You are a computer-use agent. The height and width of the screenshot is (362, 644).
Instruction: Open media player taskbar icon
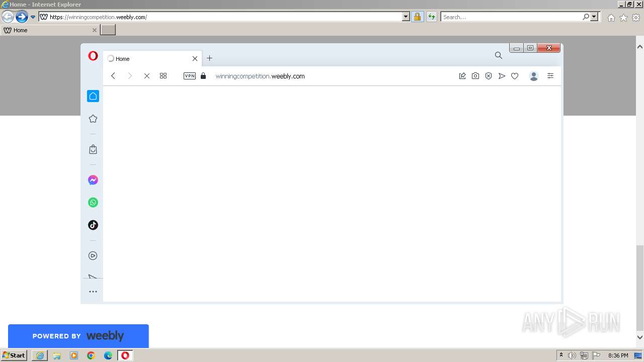tap(74, 355)
